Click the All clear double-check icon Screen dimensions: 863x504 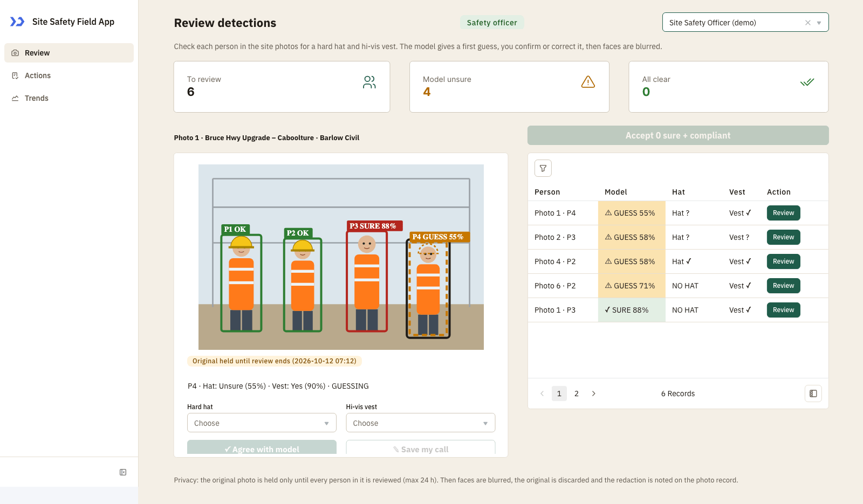807,82
